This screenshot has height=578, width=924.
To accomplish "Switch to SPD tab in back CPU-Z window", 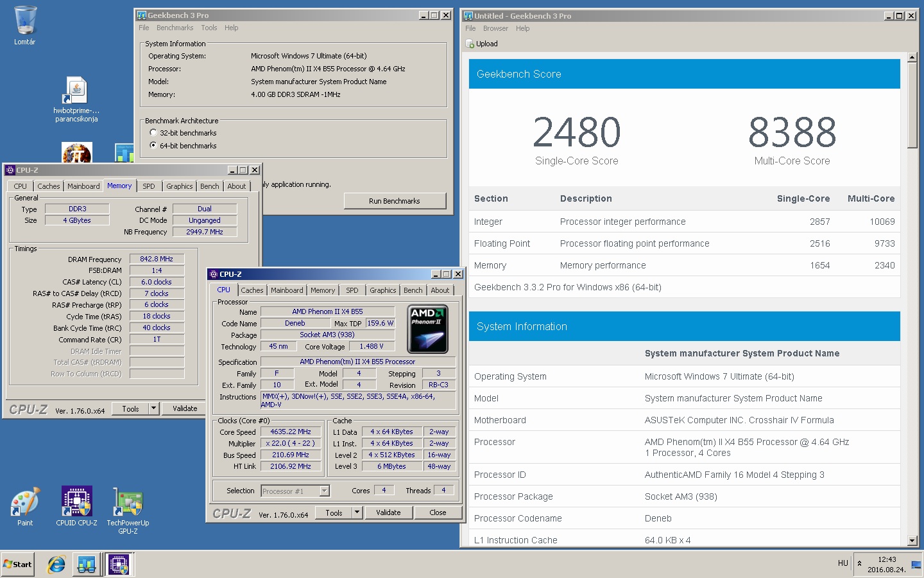I will pos(149,186).
